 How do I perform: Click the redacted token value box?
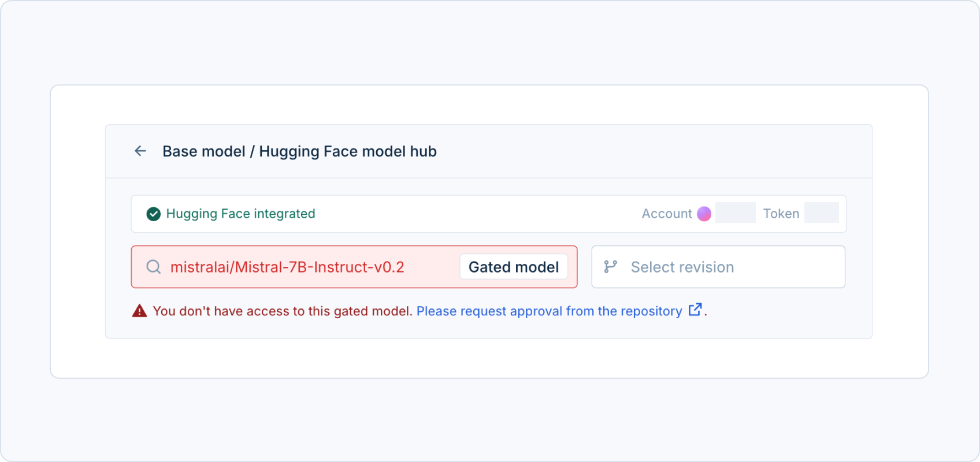tap(822, 213)
